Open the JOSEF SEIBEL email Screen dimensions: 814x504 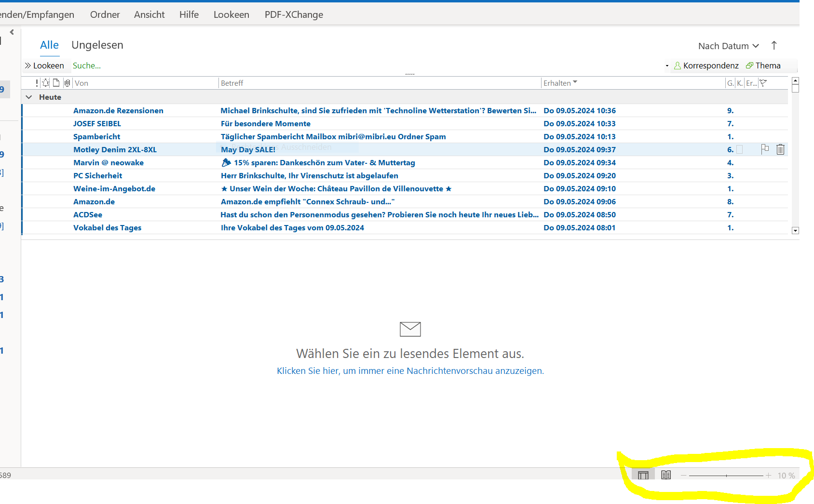click(404, 123)
